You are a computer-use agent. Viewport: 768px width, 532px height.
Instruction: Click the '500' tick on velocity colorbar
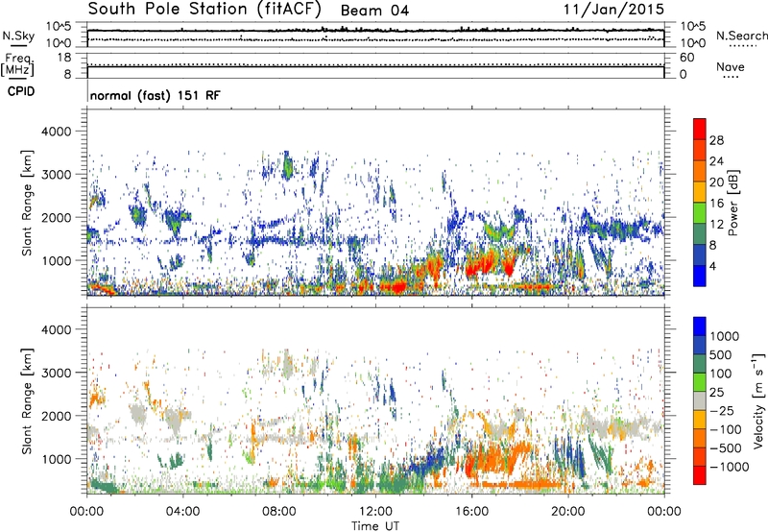coord(720,355)
